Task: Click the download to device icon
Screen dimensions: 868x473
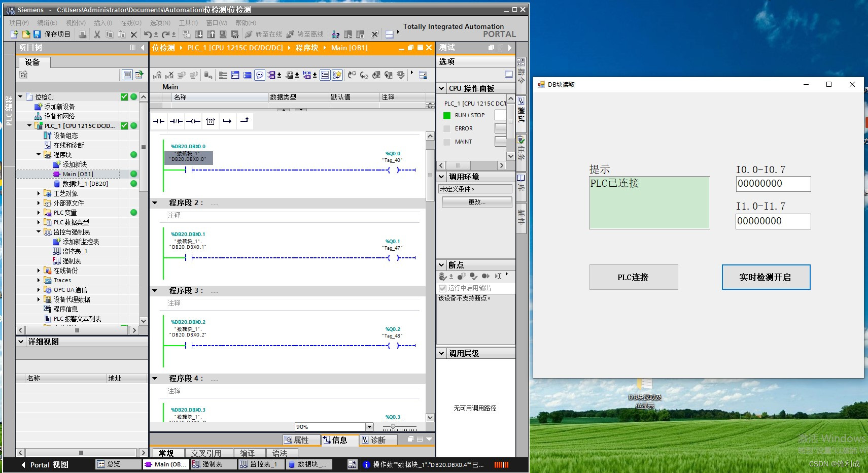Action: pos(199,34)
